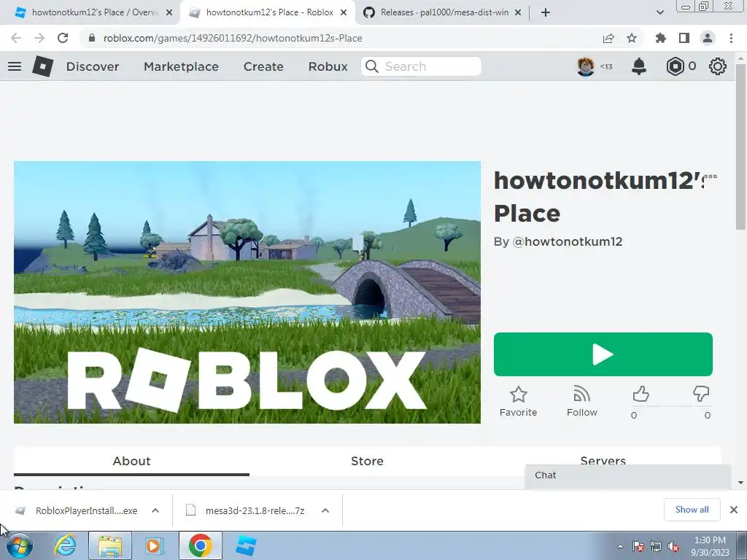
Task: Switch to Releases pal1000/mesa-dist-win tab
Action: click(x=443, y=12)
